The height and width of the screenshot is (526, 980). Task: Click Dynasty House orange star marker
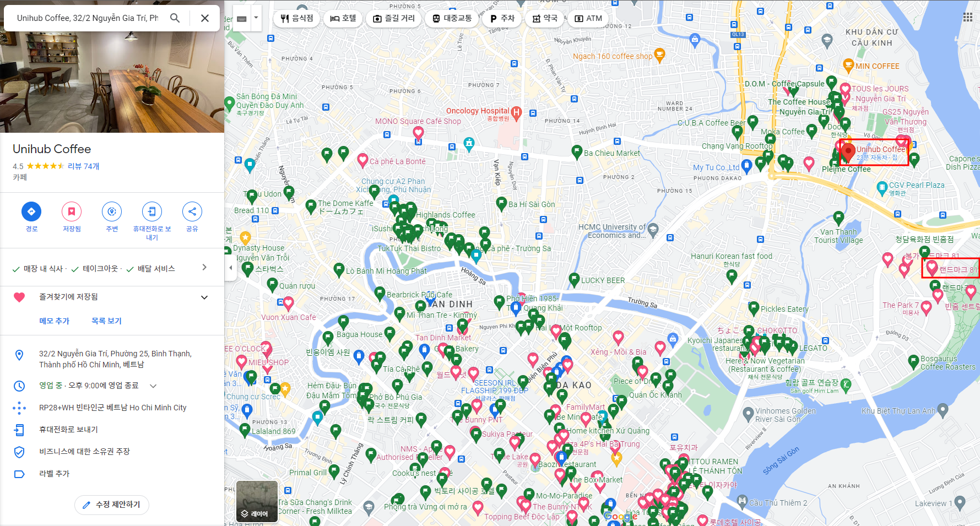[x=245, y=237]
